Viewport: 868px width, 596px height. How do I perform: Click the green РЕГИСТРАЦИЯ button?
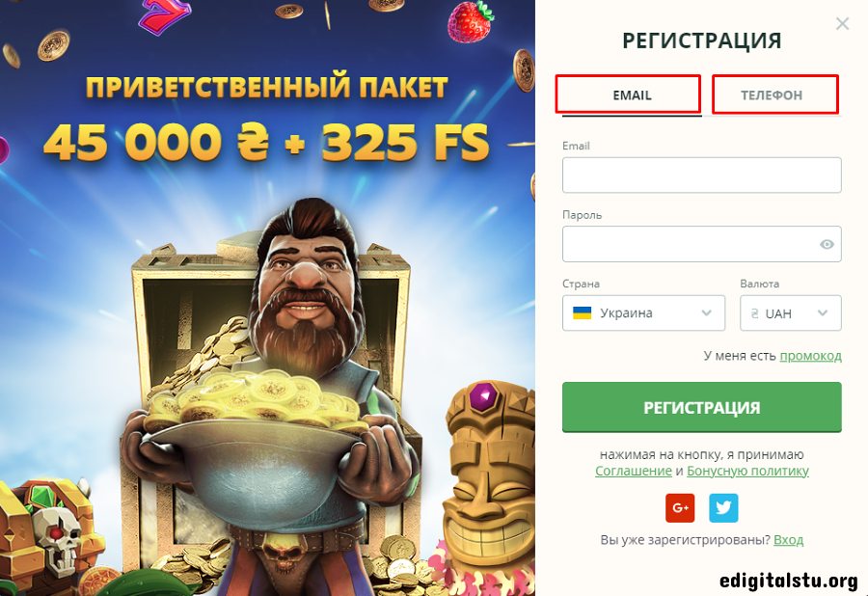click(701, 407)
